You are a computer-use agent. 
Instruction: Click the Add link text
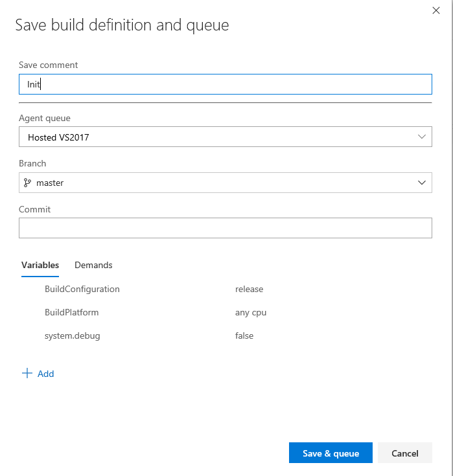coord(46,374)
